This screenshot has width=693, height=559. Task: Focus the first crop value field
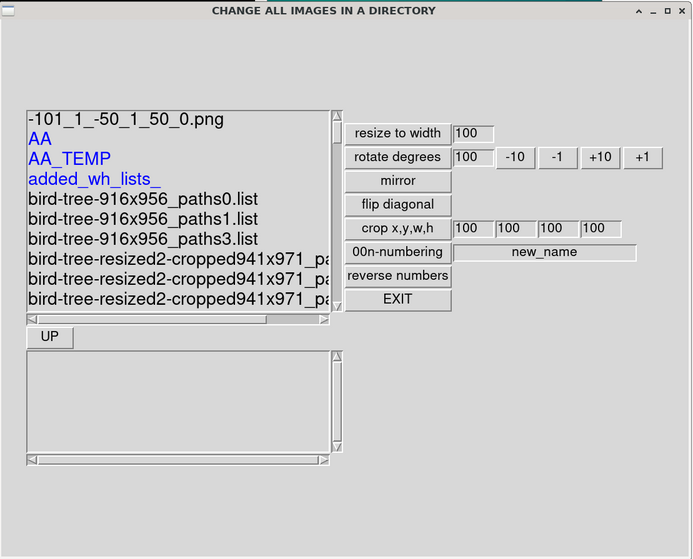tap(473, 229)
